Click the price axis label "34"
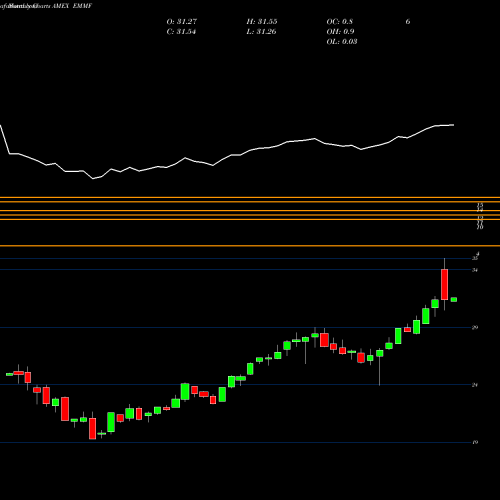Viewport: 500px width, 500px height. 475,270
